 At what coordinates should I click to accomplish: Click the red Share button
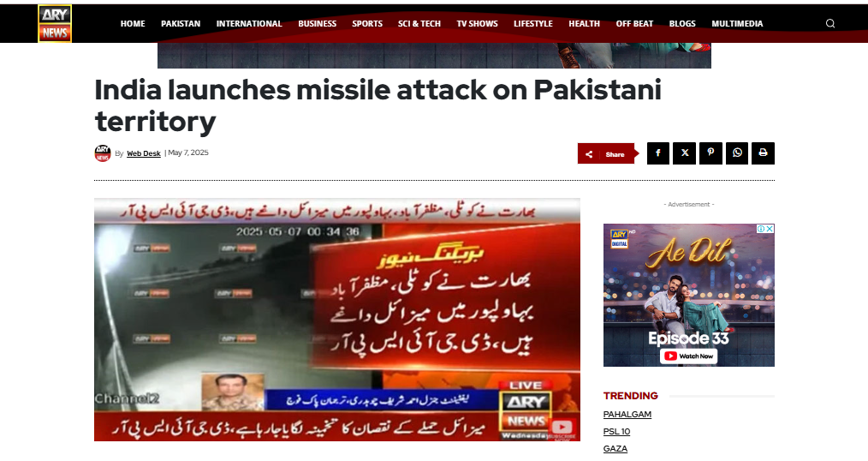(x=607, y=154)
